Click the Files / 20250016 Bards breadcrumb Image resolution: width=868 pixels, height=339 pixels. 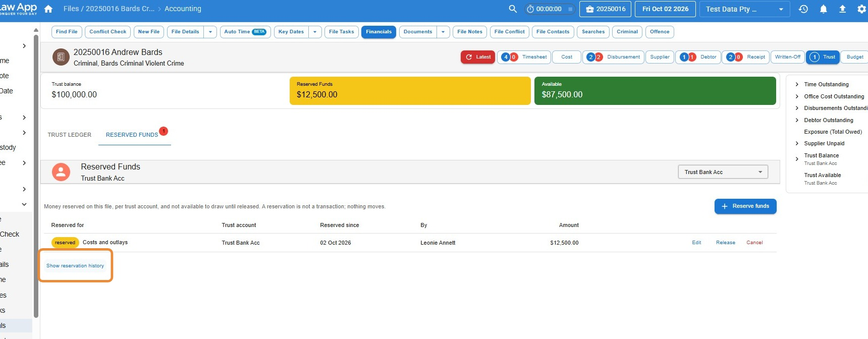[109, 9]
